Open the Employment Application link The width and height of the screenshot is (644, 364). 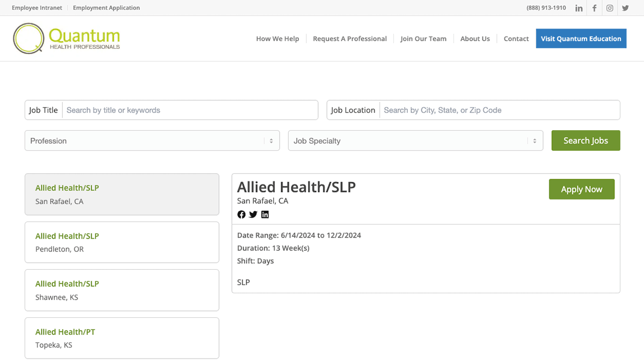pyautogui.click(x=106, y=8)
